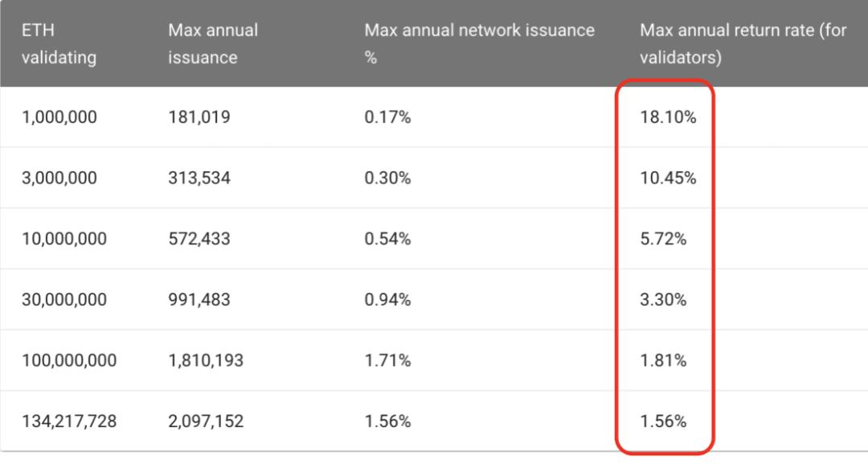The height and width of the screenshot is (465, 868).
Task: Click the 100,000,000 ETH validating cell
Action: 69,360
